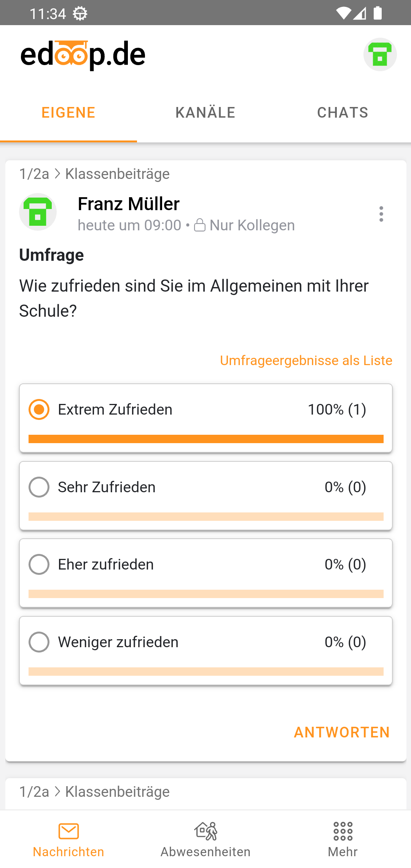Open Nachrichten envelope icon in bottom bar
This screenshot has height=868, width=411.
tap(68, 831)
